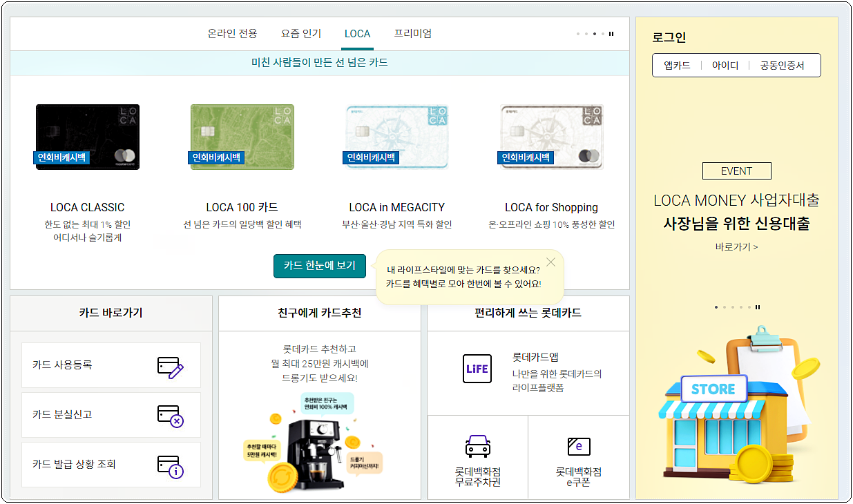The height and width of the screenshot is (504, 853).
Task: Close the lifestyle card tooltip bubble
Action: 550,262
